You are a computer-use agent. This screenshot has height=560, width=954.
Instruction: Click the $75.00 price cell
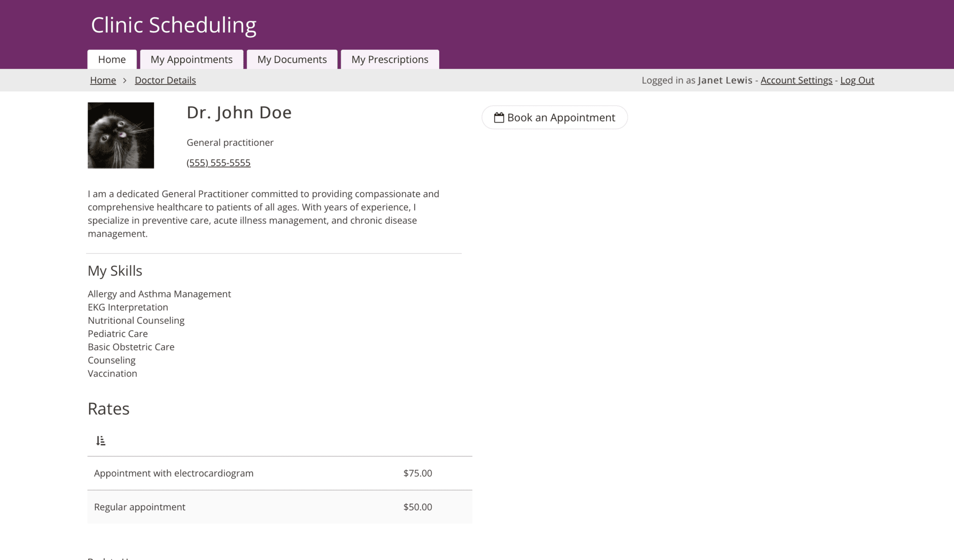pyautogui.click(x=417, y=473)
